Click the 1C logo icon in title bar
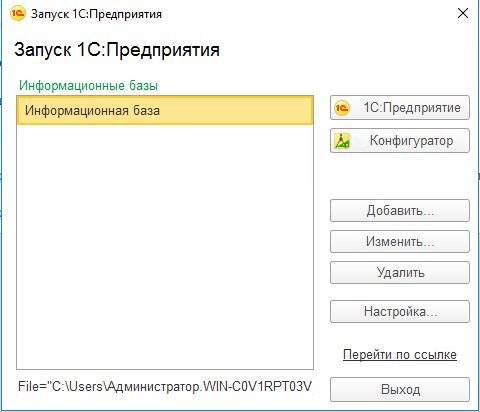Image resolution: width=480 pixels, height=412 pixels. click(17, 14)
